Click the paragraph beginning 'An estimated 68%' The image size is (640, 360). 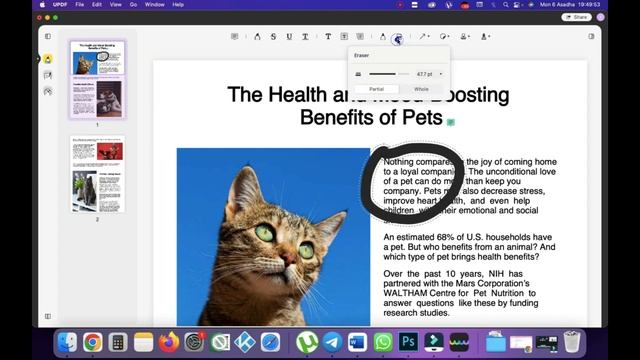click(x=469, y=247)
